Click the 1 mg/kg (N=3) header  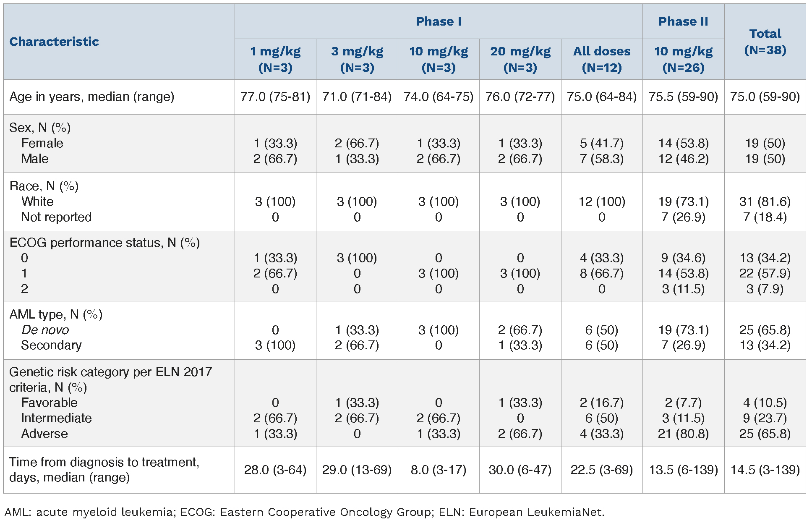(275, 59)
